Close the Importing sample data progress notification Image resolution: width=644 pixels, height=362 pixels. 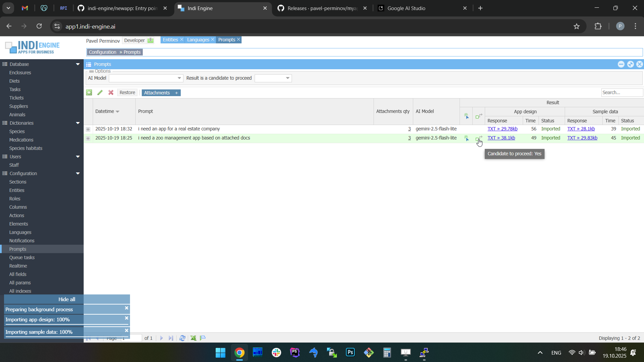point(127,331)
